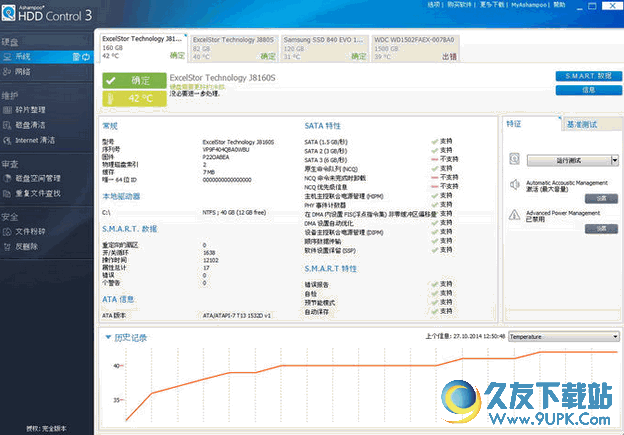Screen dimensions: 624x435
Task: Click the thermometer icon in the 42 °C badge
Action: pos(111,98)
